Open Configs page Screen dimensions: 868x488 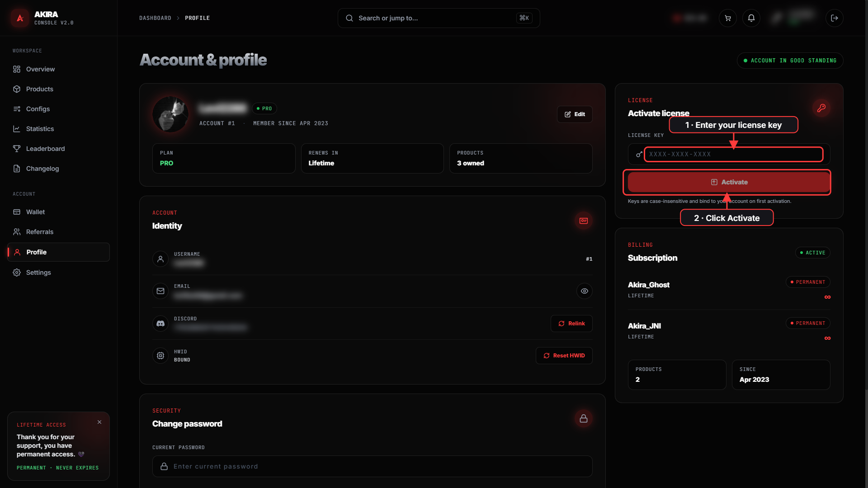tap(58, 109)
